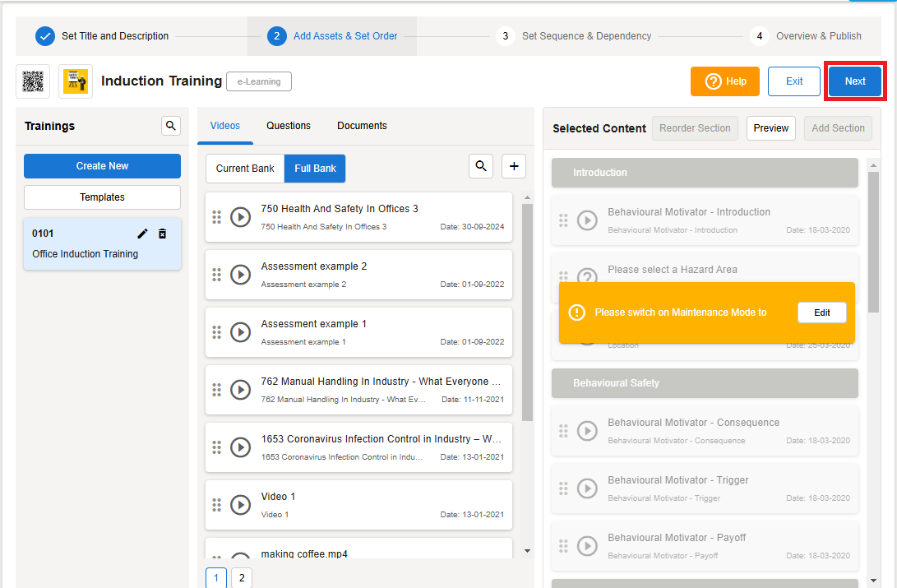Screen dimensions: 897x588
Task: Play 750 Health And Safety In Offices 3
Action: (x=240, y=217)
